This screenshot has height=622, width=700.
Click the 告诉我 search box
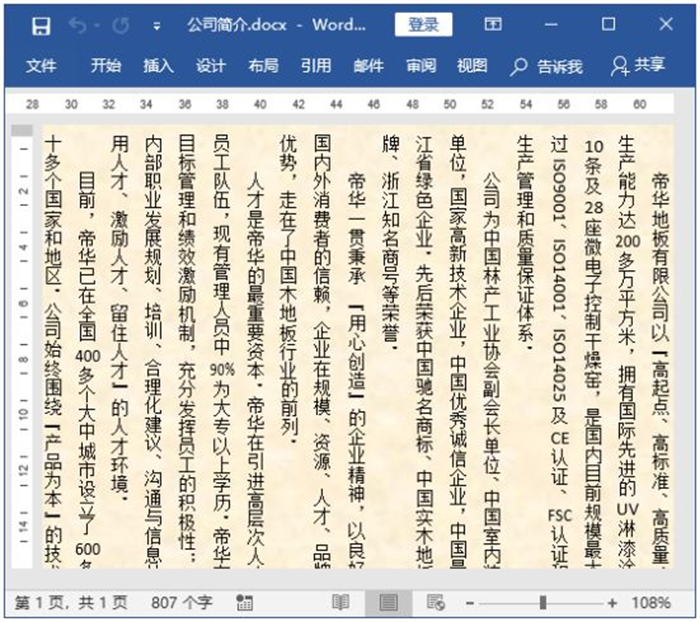point(547,66)
